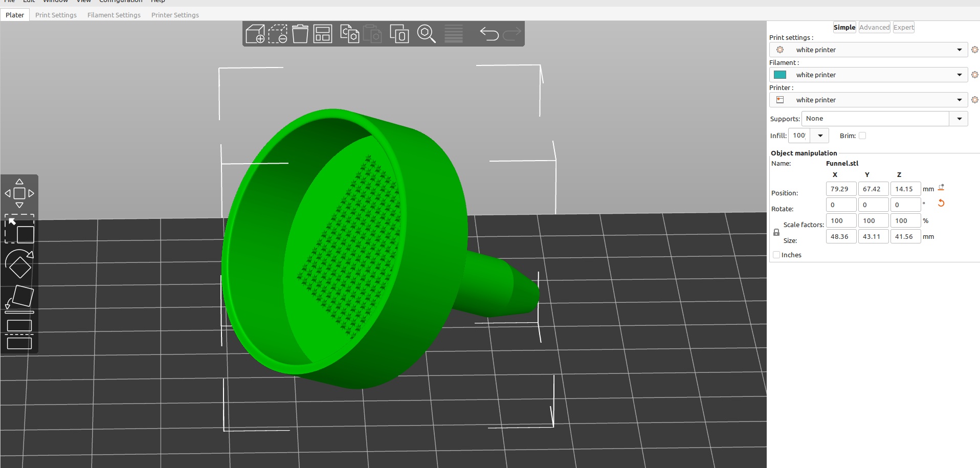Click the Copy icon in top toolbar

click(x=349, y=34)
